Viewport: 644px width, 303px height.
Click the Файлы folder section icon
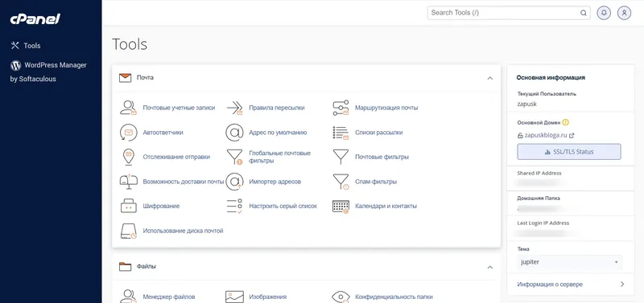click(x=125, y=267)
